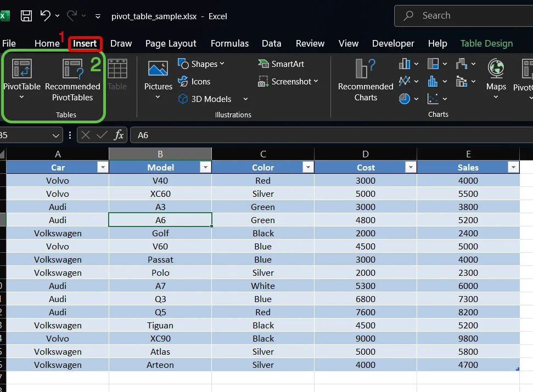Click the Save icon in title bar
This screenshot has width=533, height=392.
(26, 16)
